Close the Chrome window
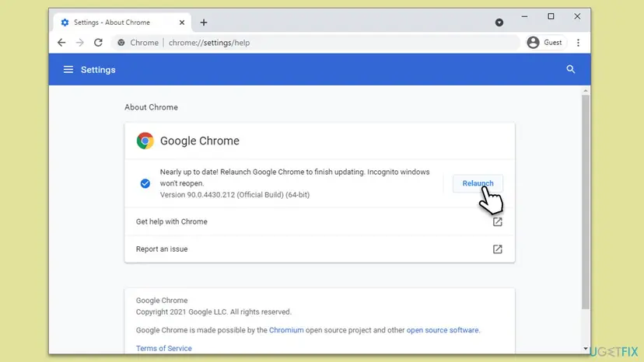The image size is (644, 362). pyautogui.click(x=577, y=16)
